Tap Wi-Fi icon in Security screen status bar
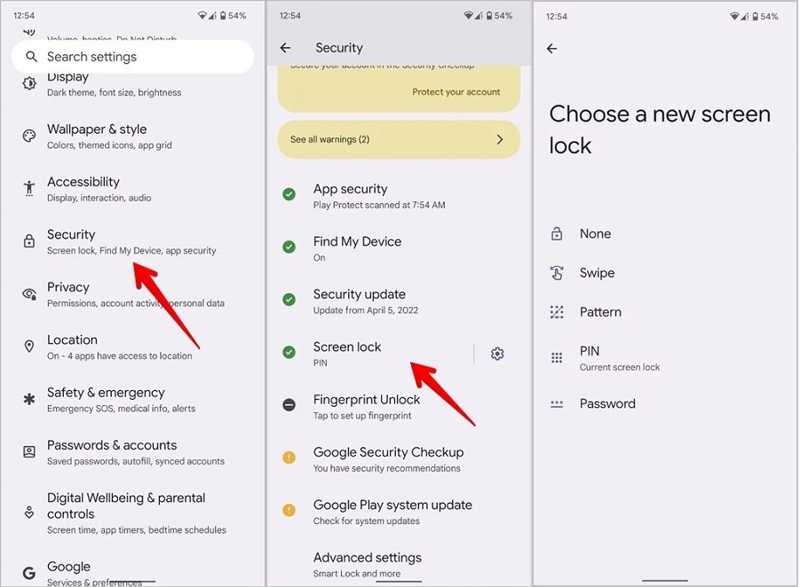This screenshot has height=587, width=800. (468, 16)
